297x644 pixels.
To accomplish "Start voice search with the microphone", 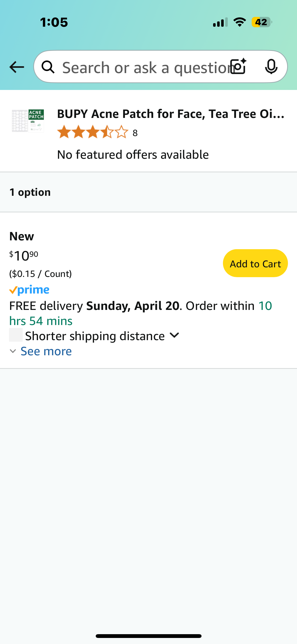I will pyautogui.click(x=271, y=67).
